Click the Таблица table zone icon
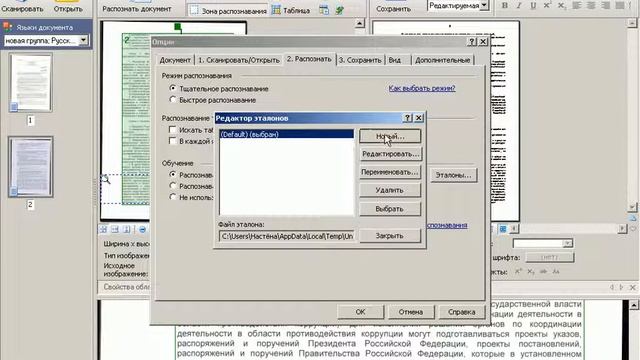The image size is (640, 360). point(276,10)
